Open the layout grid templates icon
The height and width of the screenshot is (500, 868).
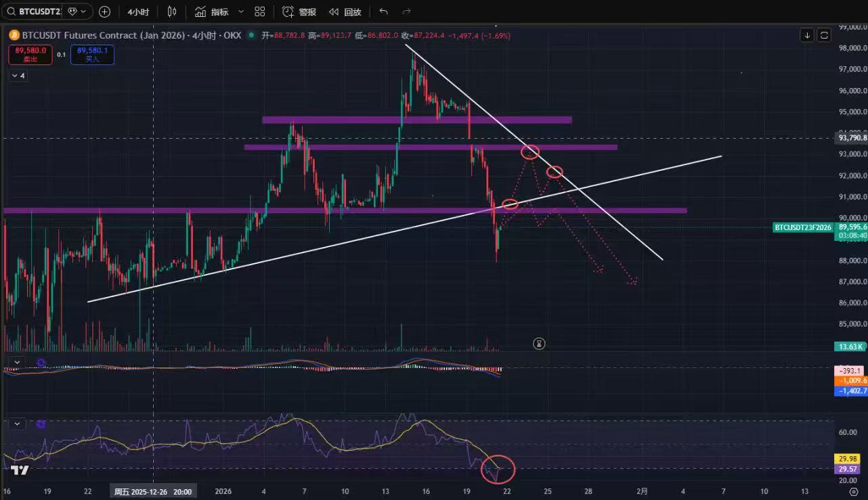[260, 12]
